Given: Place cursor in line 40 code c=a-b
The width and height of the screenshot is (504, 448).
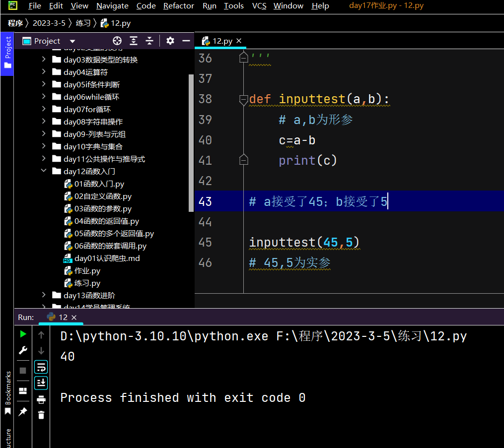Looking at the screenshot, I should [x=297, y=140].
